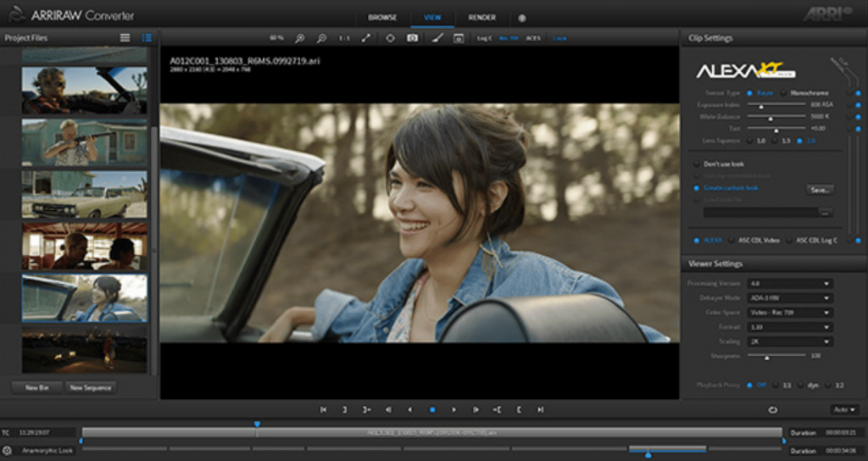Click the New Bin button
868x461 pixels.
[x=36, y=387]
